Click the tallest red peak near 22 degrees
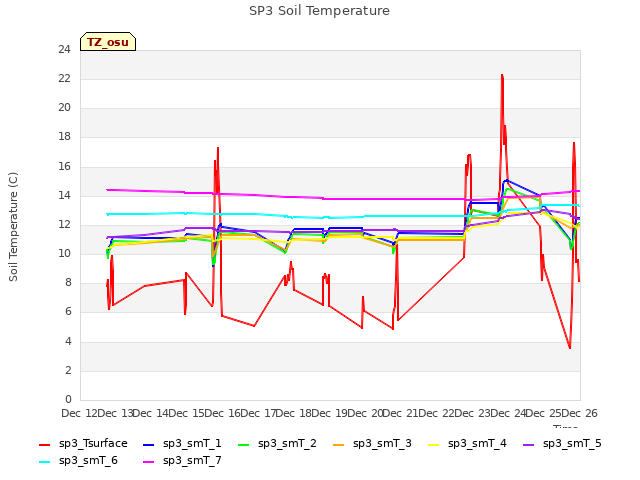This screenshot has width=640, height=480. [x=502, y=76]
